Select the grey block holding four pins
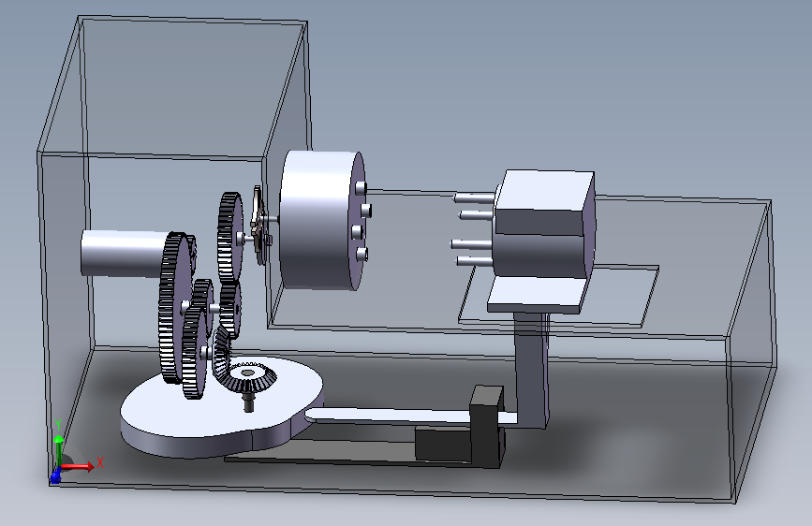This screenshot has height=526, width=812. click(x=544, y=224)
